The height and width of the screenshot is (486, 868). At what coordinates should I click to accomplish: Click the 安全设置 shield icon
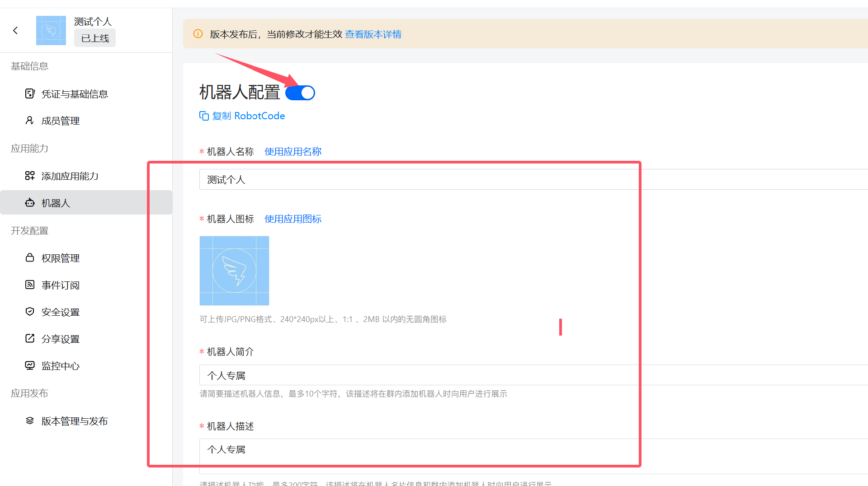30,312
